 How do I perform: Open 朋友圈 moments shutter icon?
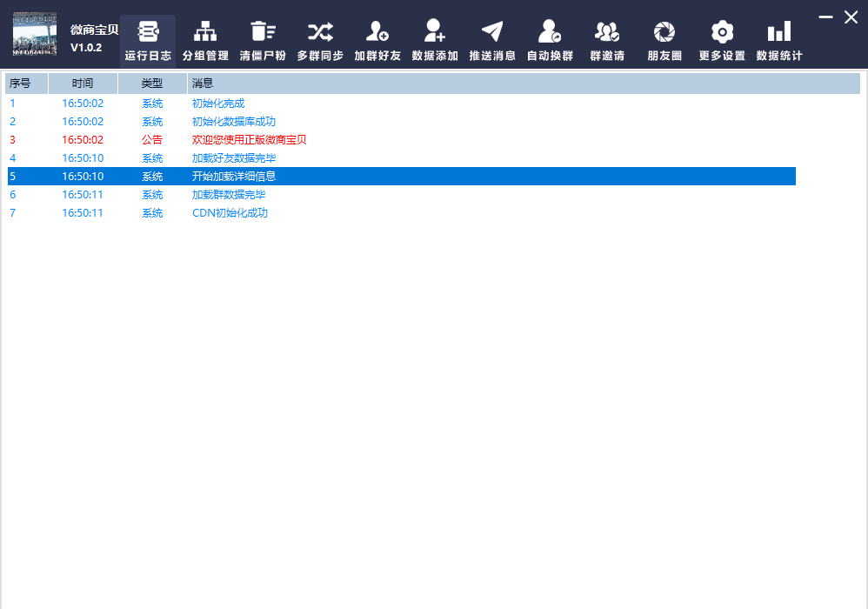pos(664,33)
